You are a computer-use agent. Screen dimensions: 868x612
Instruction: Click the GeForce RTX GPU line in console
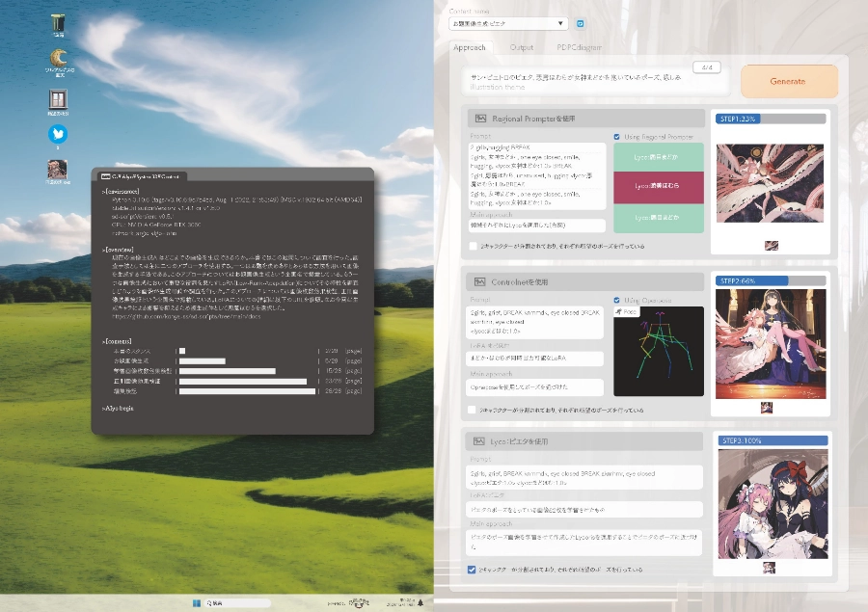[x=156, y=225]
